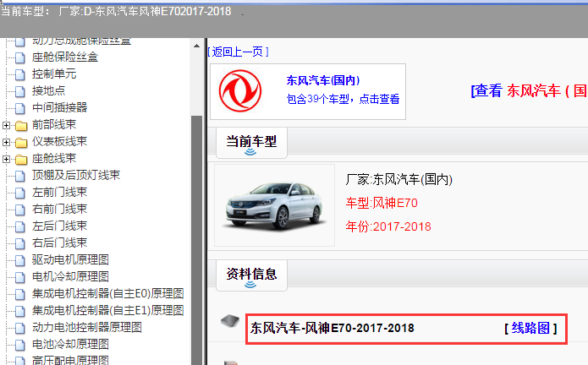Click the red Dongfeng logo icon
This screenshot has width=588, height=365.
(x=240, y=91)
